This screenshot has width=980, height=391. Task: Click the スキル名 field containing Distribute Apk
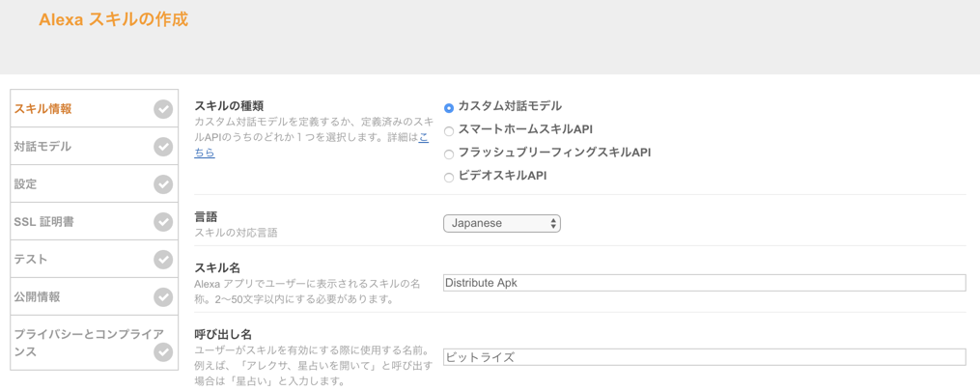(x=705, y=283)
